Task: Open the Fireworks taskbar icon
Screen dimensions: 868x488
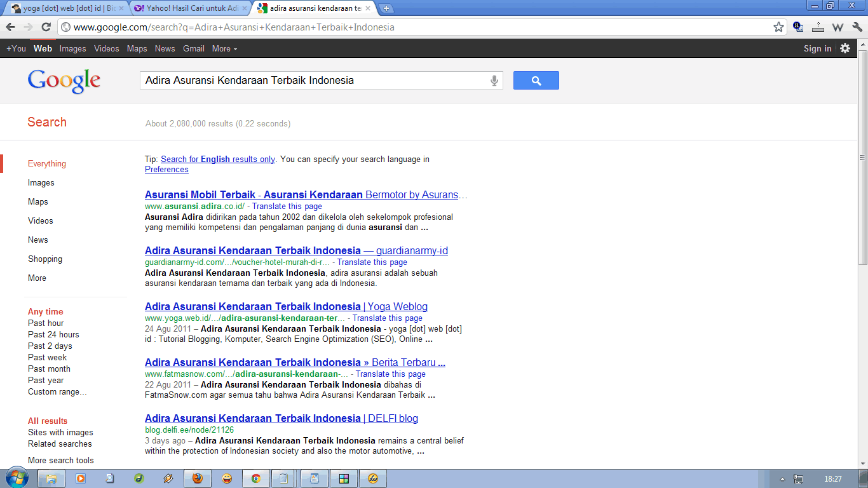Action: (373, 478)
